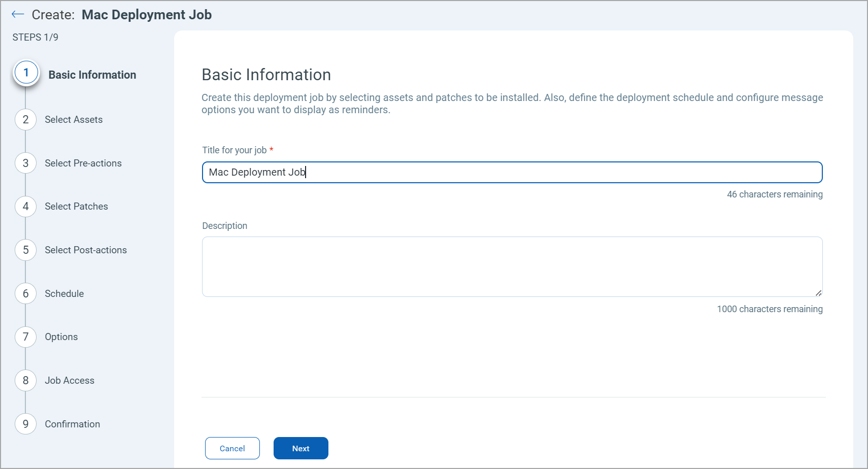Click the step 4 number circle
The height and width of the screenshot is (469, 868).
25,207
